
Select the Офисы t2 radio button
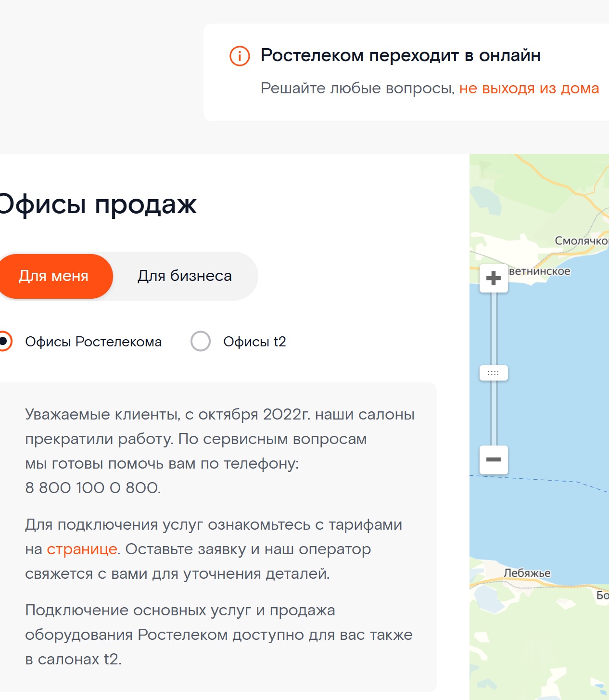[201, 342]
